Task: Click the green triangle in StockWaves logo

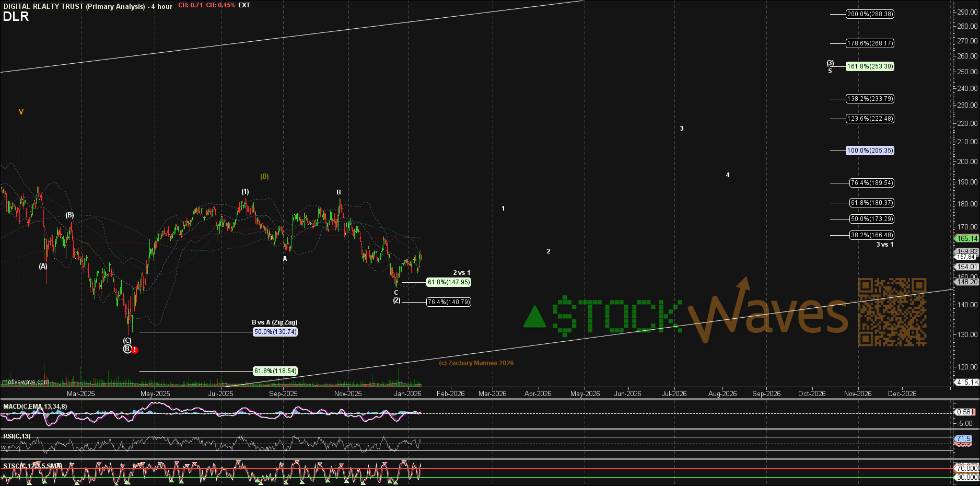Action: [534, 317]
